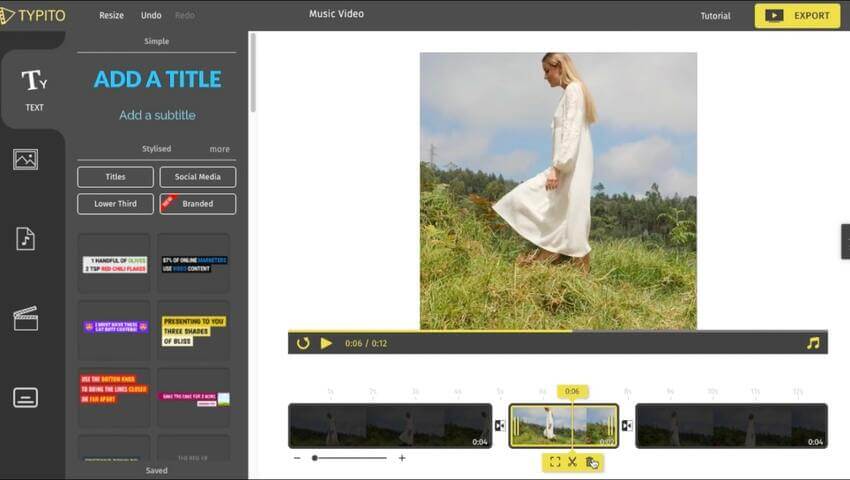This screenshot has height=480, width=850.
Task: Open the Images sidebar panel
Action: coord(25,159)
